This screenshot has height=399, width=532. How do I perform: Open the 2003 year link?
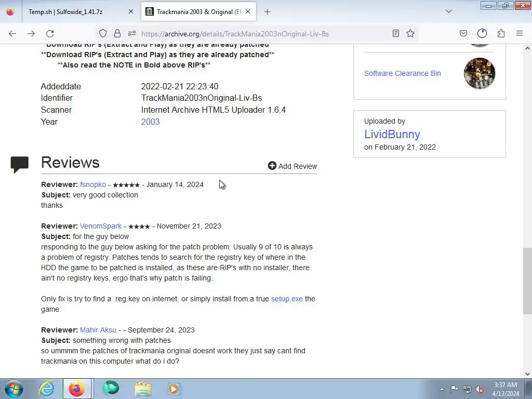[150, 122]
